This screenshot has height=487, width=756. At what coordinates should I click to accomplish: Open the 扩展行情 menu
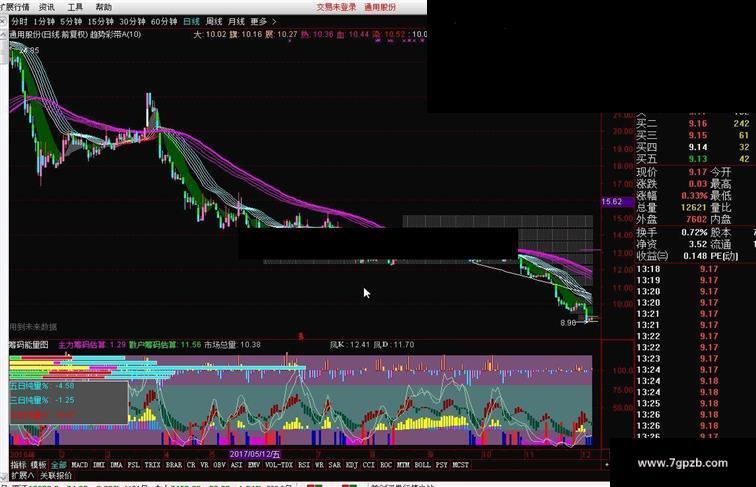14,7
